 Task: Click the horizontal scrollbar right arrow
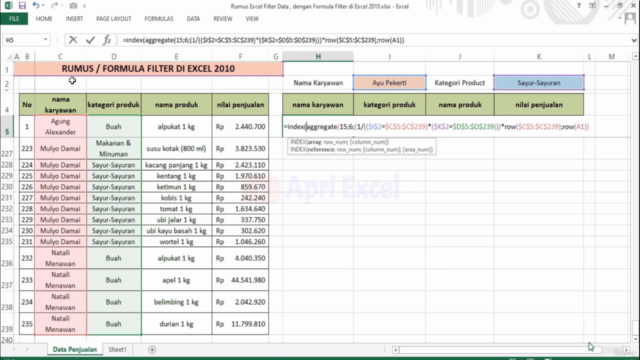click(626, 350)
